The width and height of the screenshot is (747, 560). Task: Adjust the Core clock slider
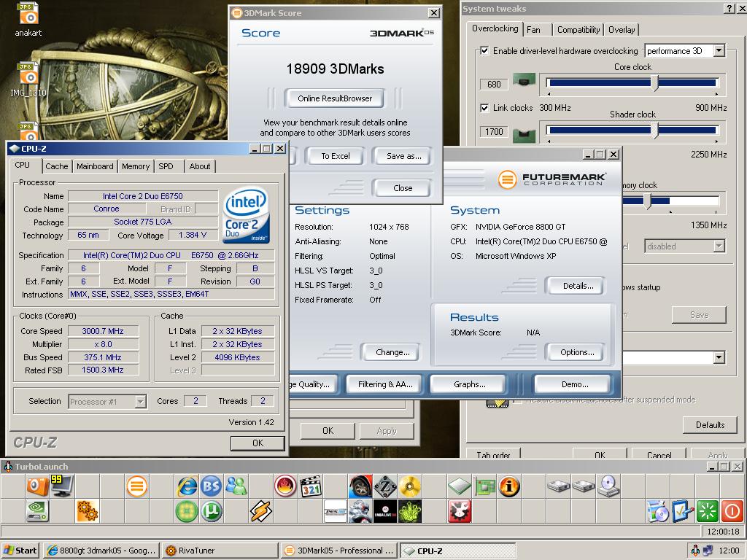click(x=655, y=83)
